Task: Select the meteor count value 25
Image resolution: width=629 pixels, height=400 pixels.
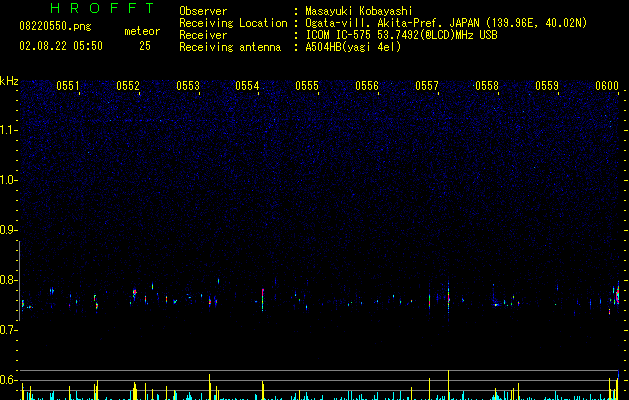Action: tap(145, 46)
